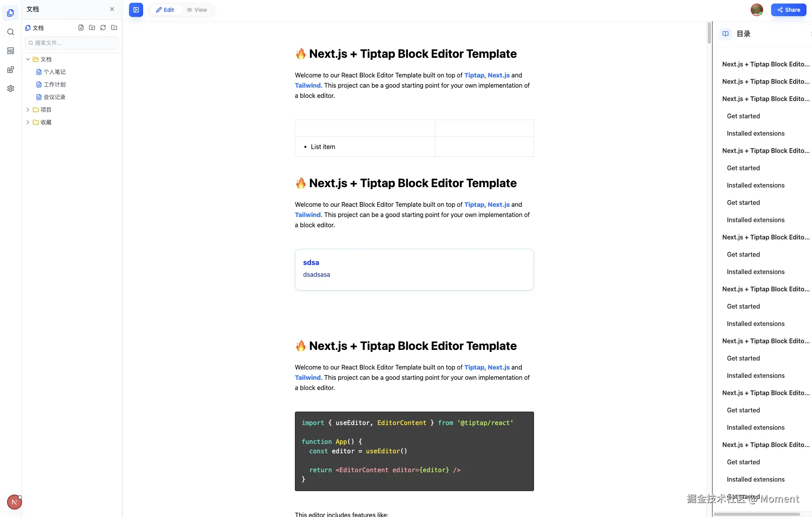The image size is (812, 517).
Task: Toggle the sidebar panel with blue button
Action: (136, 10)
